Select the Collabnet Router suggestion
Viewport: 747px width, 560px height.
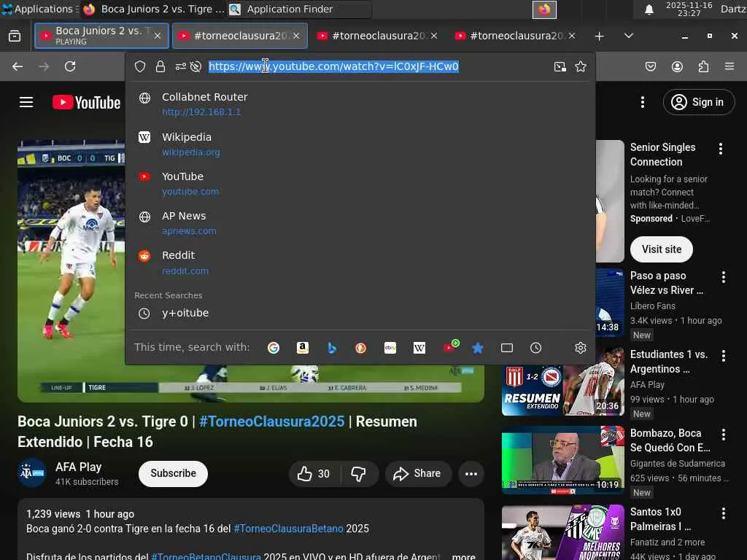tap(360, 104)
